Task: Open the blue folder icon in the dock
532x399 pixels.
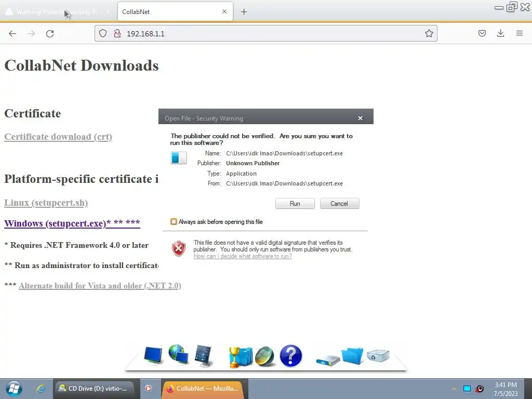Action: [x=352, y=355]
